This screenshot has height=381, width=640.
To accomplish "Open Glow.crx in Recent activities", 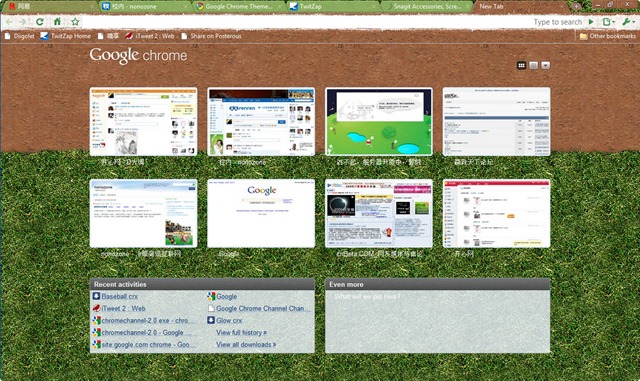I will coord(229,320).
